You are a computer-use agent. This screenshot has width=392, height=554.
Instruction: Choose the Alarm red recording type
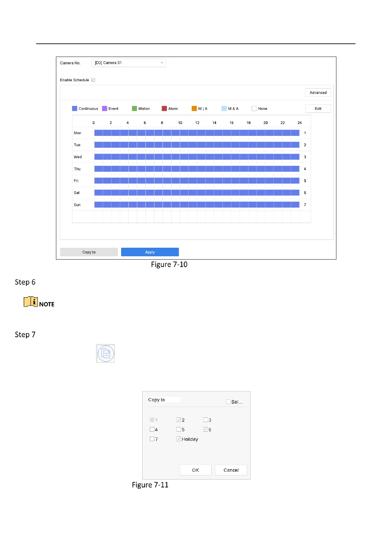[x=164, y=109]
